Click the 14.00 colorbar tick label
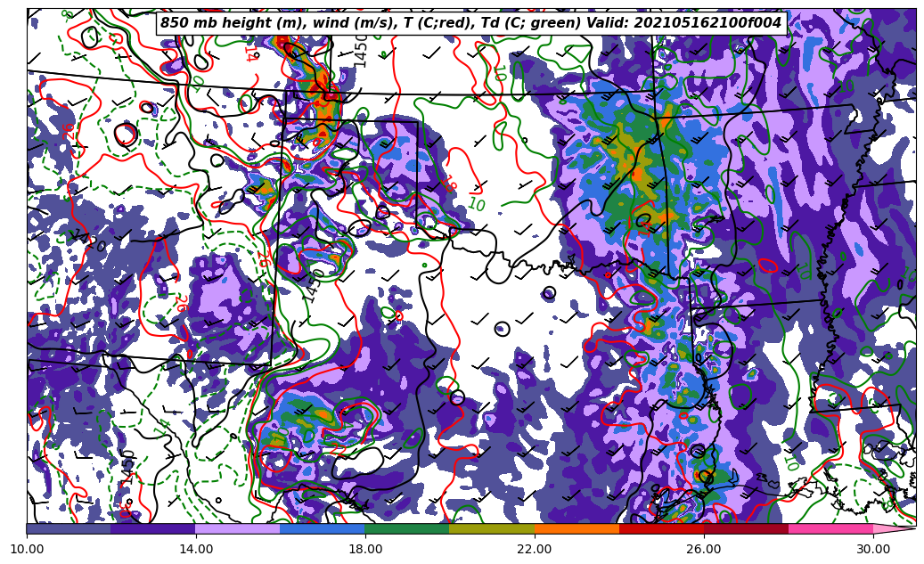This screenshot has height=564, width=924. (x=196, y=549)
